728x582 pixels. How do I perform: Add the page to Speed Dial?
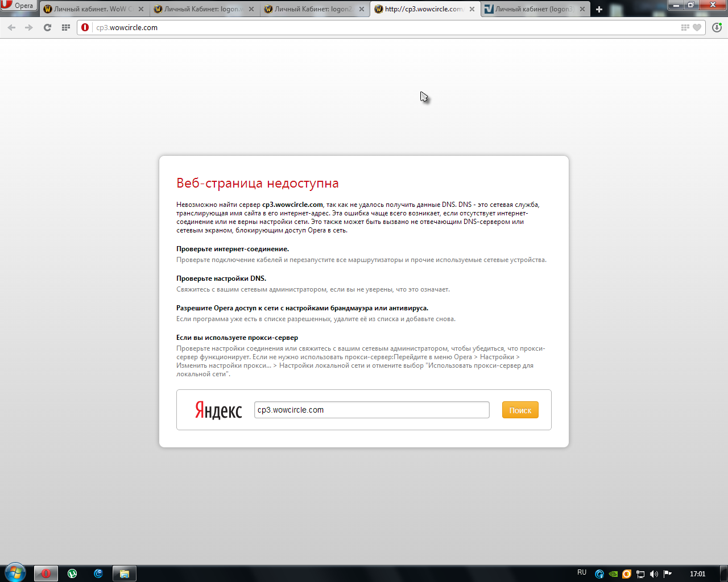point(685,27)
